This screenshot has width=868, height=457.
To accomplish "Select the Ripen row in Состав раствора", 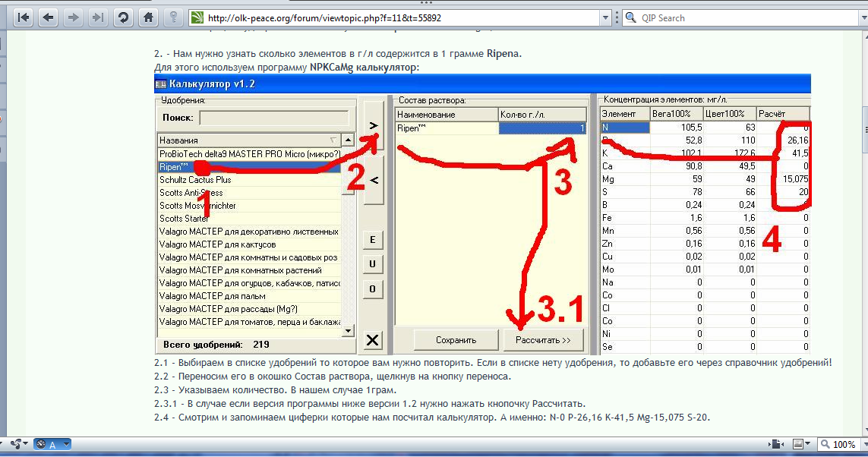I will 447,128.
